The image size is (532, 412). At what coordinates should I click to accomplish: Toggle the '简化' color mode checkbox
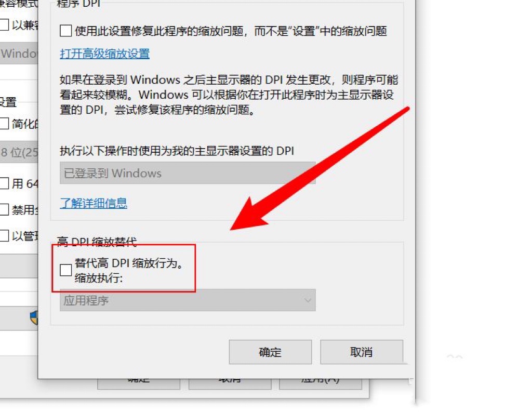coord(4,123)
